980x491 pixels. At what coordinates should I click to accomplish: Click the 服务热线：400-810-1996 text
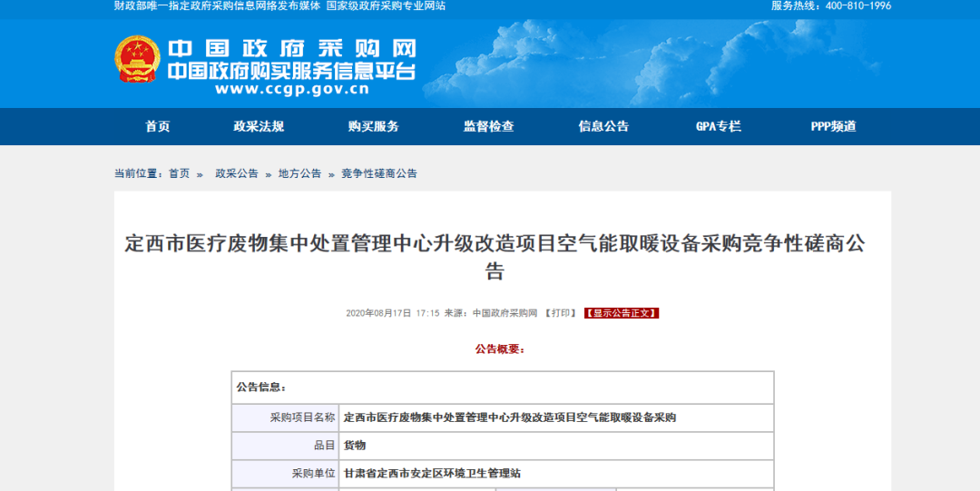pyautogui.click(x=831, y=5)
